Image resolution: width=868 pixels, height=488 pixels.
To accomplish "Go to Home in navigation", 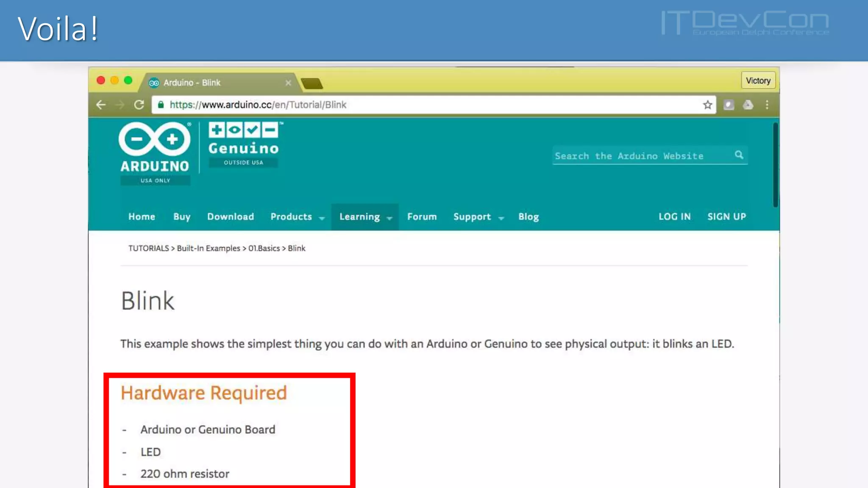I will (142, 216).
